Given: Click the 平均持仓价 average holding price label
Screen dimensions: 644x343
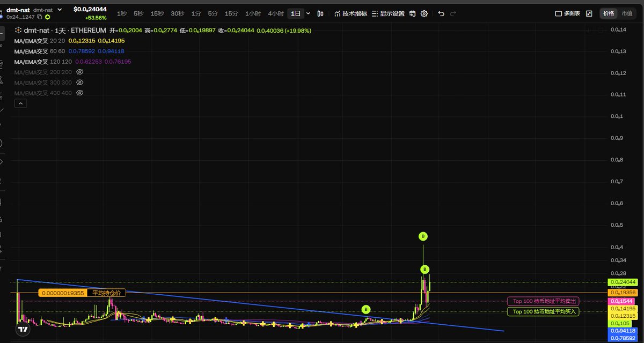Looking at the screenshot, I should pos(107,293).
